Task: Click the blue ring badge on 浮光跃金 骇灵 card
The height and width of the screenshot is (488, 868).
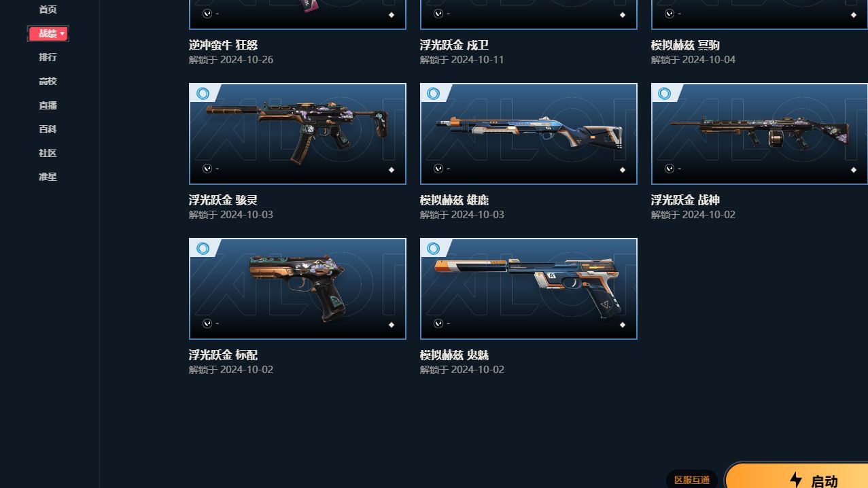Action: [203, 94]
